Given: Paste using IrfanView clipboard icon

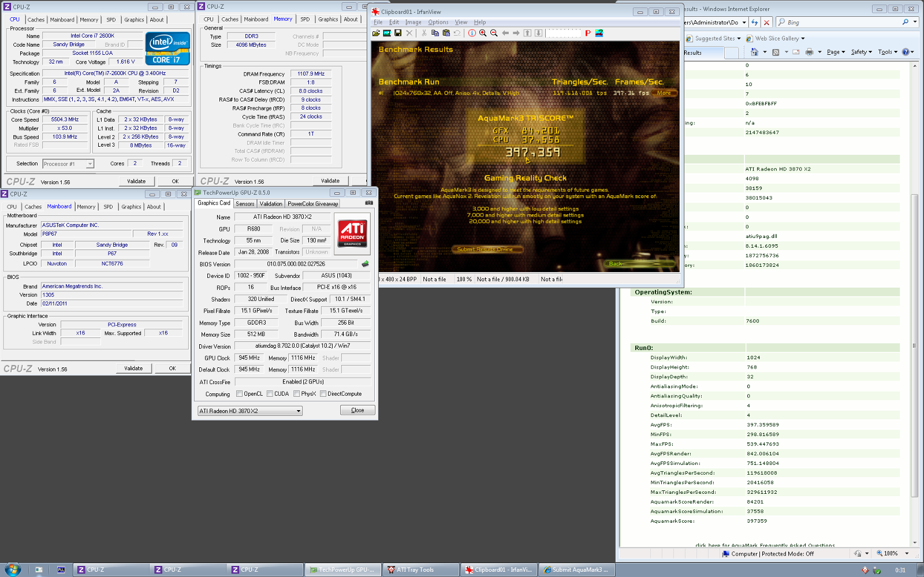Looking at the screenshot, I should pyautogui.click(x=446, y=33).
